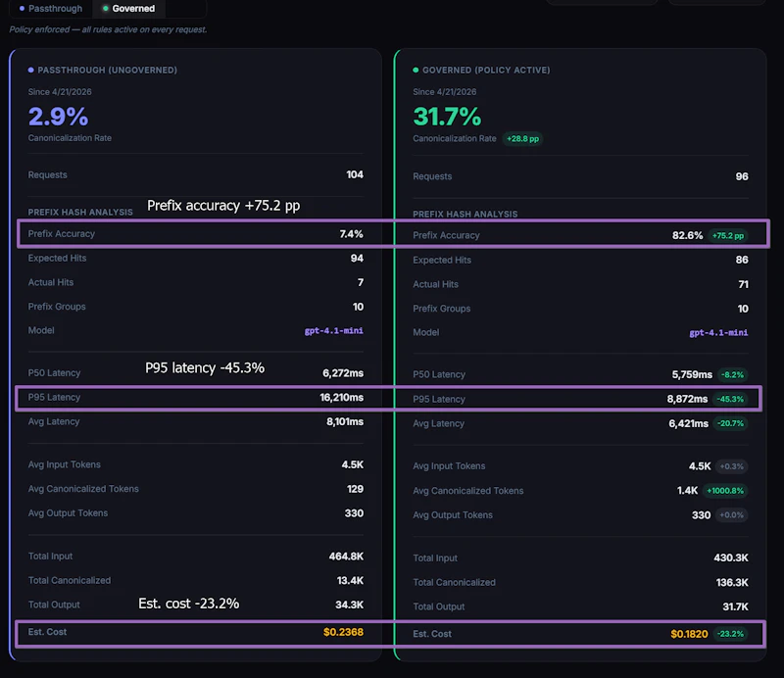
Task: Click the Total Canonicalized value 136.3K
Action: (732, 583)
